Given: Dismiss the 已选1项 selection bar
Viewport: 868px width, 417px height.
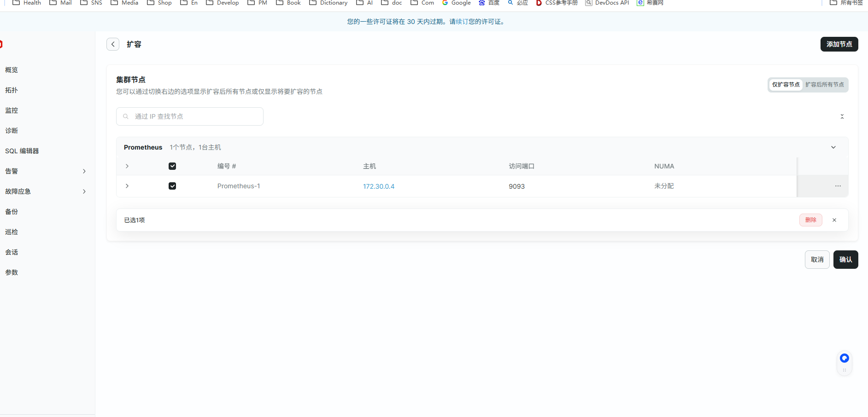Looking at the screenshot, I should point(834,220).
